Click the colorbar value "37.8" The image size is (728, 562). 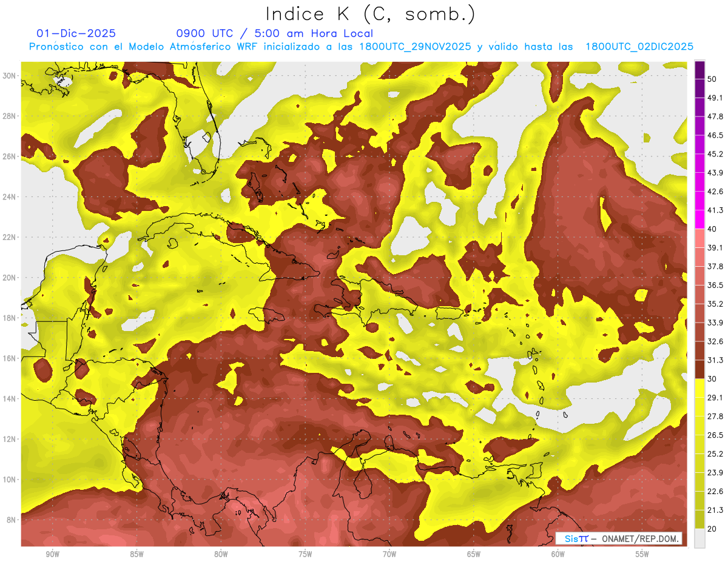click(x=715, y=266)
